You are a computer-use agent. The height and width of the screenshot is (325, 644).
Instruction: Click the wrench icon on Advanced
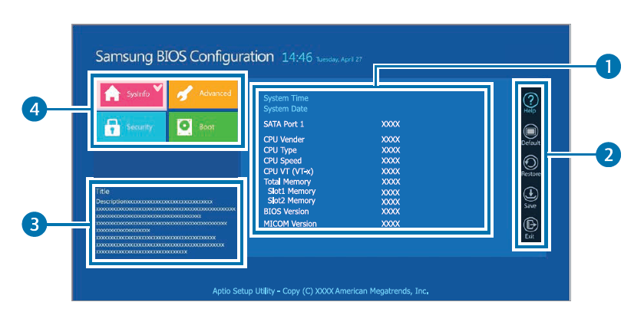click(184, 94)
